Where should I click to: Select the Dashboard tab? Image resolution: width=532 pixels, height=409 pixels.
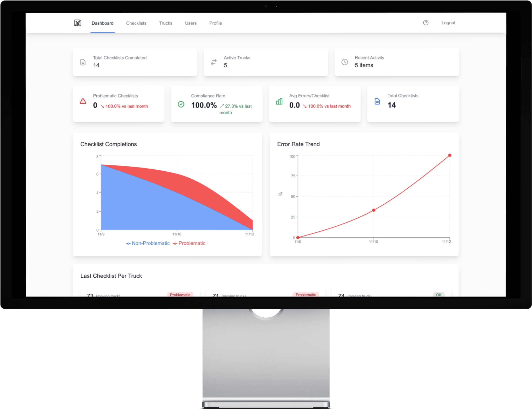coord(102,23)
